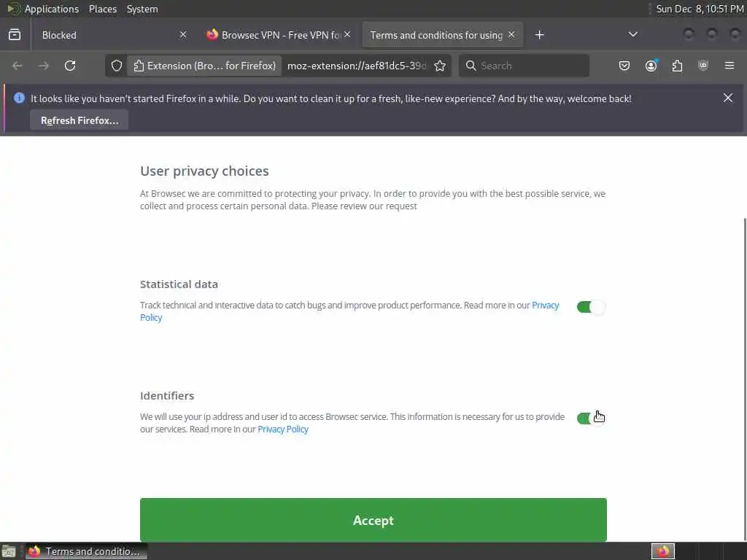
Task: Click the info icon in notification bar
Action: (19, 98)
